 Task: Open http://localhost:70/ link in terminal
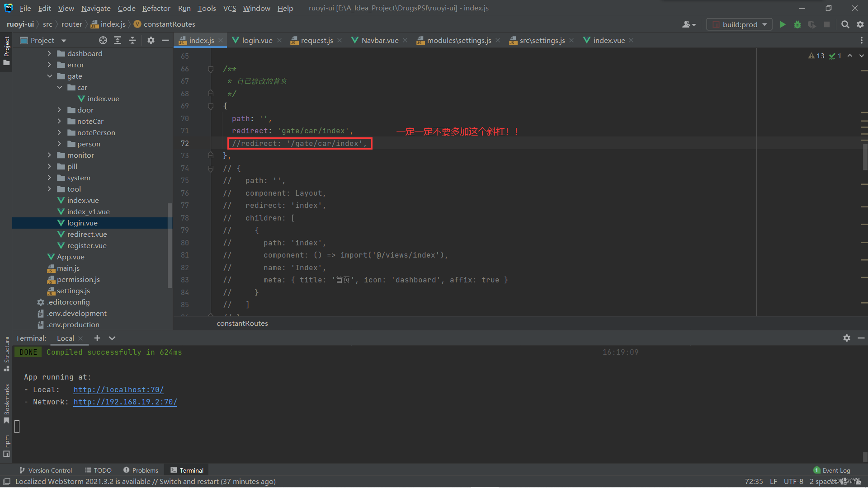118,389
